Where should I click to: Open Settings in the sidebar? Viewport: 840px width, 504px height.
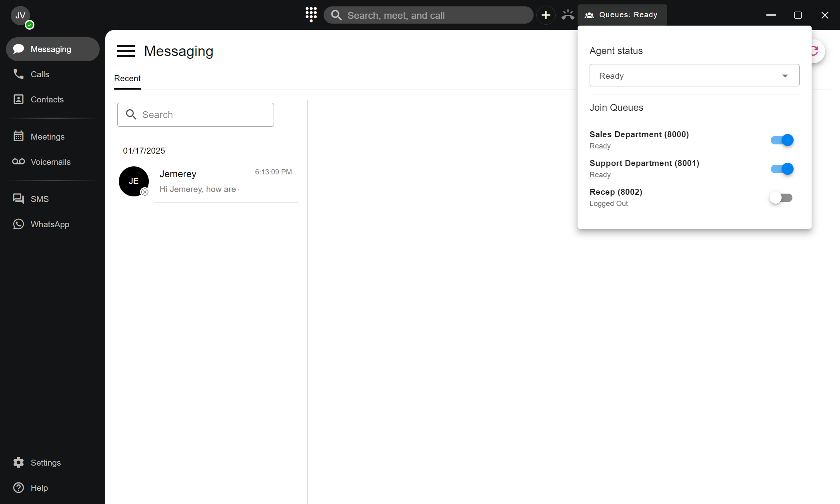pyautogui.click(x=45, y=462)
